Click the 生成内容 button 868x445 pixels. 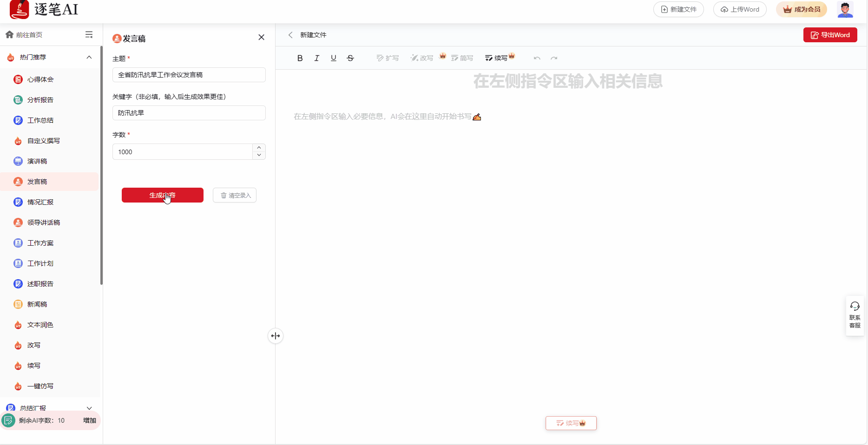163,195
